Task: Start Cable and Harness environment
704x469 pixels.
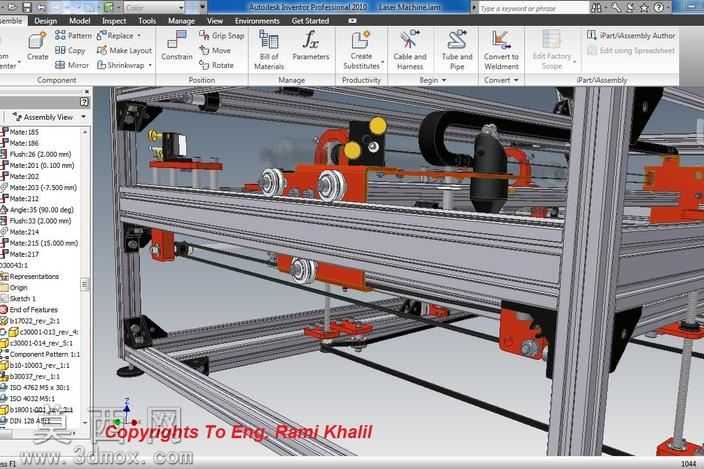Action: point(409,50)
